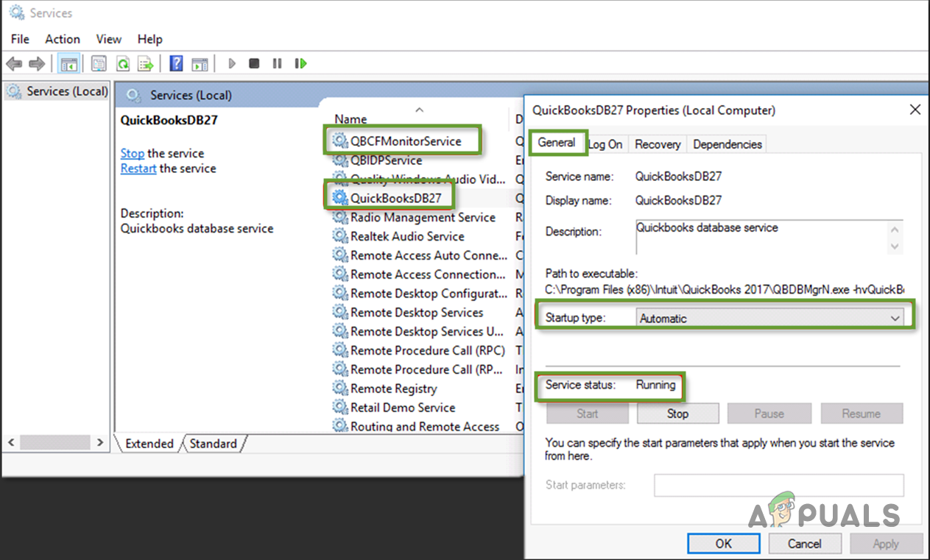Image resolution: width=930 pixels, height=560 pixels.
Task: Confirm the dialog with OK
Action: pos(724,544)
